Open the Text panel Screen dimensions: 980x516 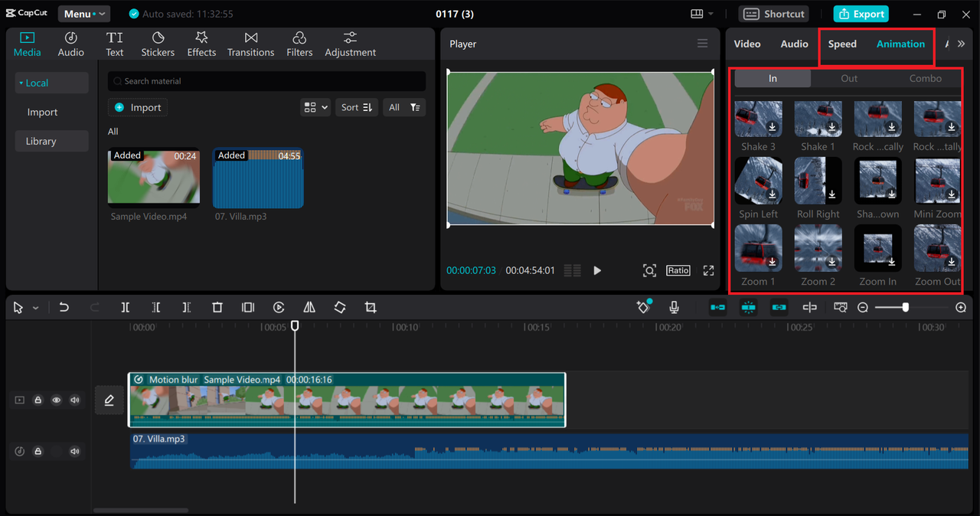(115, 44)
